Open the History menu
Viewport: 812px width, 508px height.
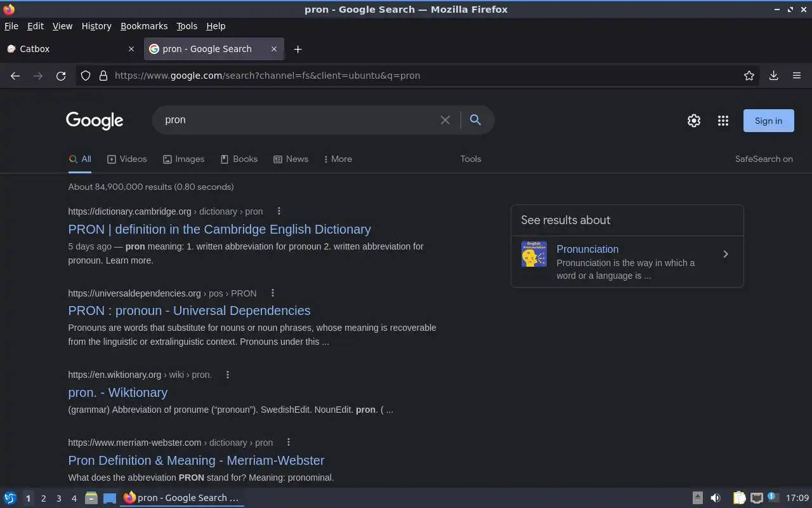coord(96,26)
